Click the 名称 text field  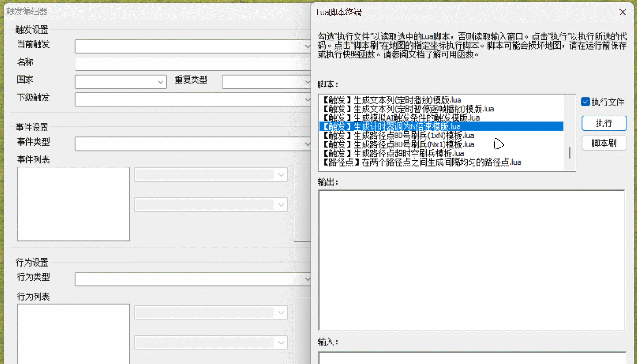[193, 64]
